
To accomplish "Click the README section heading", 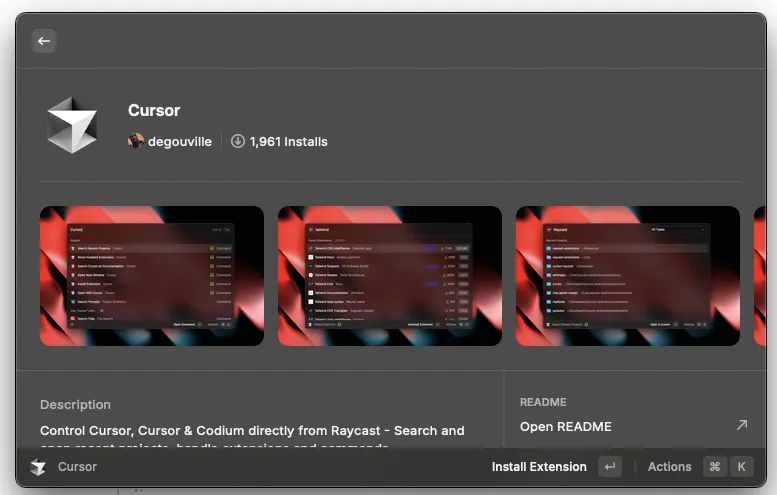I will tap(543, 402).
